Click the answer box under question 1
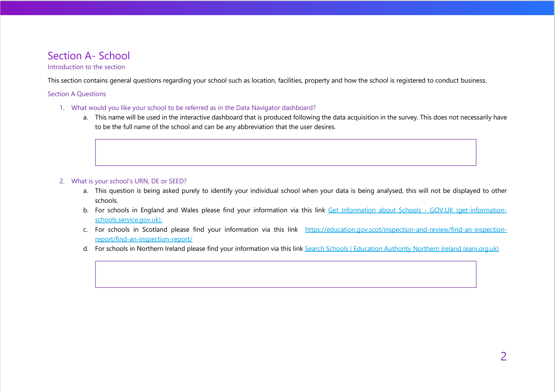Screen dimensions: 555x392 coord(285,152)
